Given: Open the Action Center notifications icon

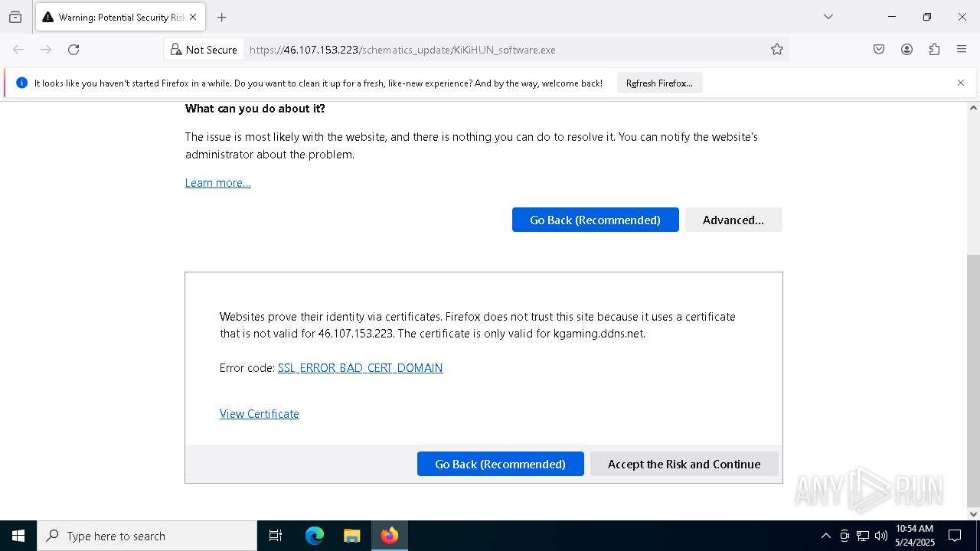Looking at the screenshot, I should [955, 536].
